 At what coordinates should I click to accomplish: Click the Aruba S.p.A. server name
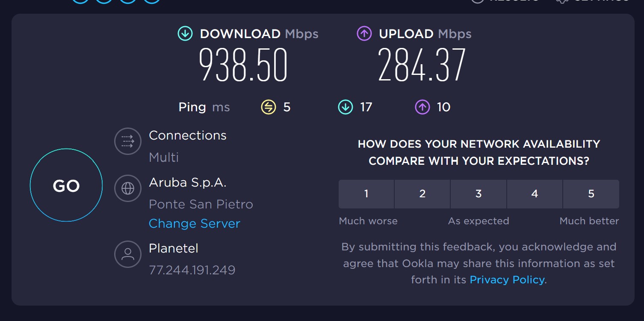(187, 183)
